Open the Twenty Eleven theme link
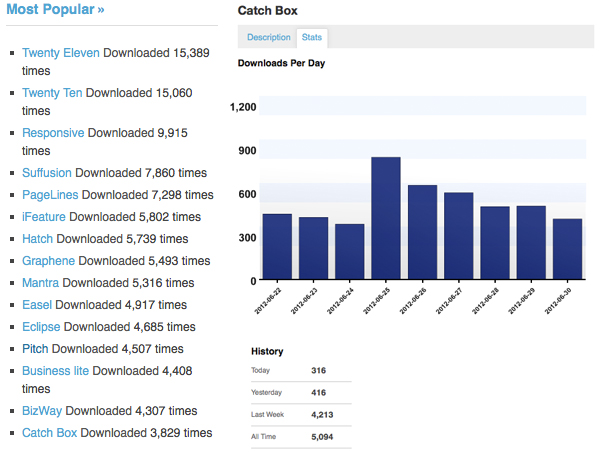 60,53
